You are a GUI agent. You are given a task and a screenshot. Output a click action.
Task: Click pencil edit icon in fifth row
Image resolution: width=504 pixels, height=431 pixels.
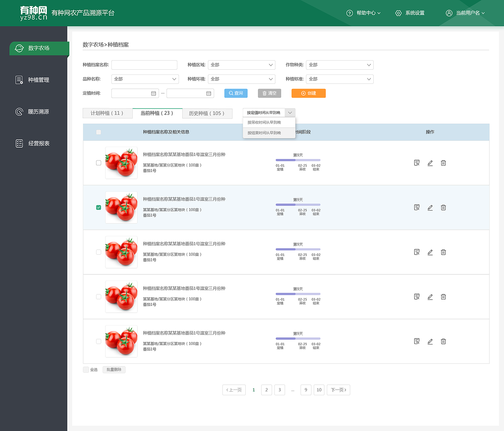[430, 341]
